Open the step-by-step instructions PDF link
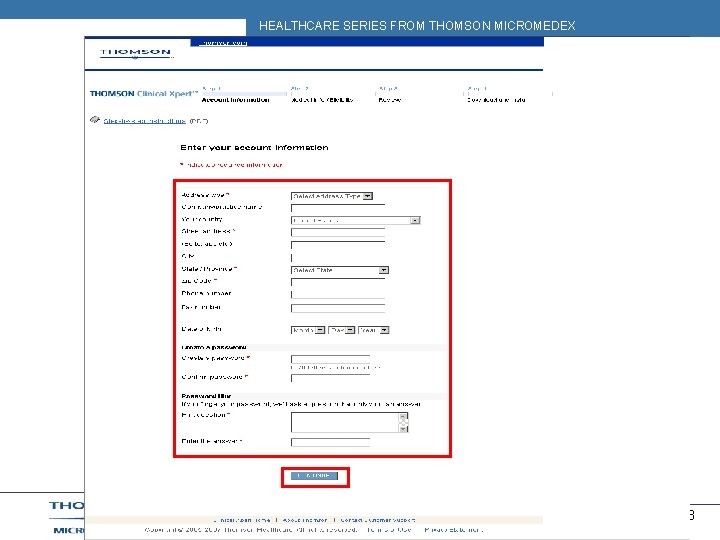 coord(145,121)
